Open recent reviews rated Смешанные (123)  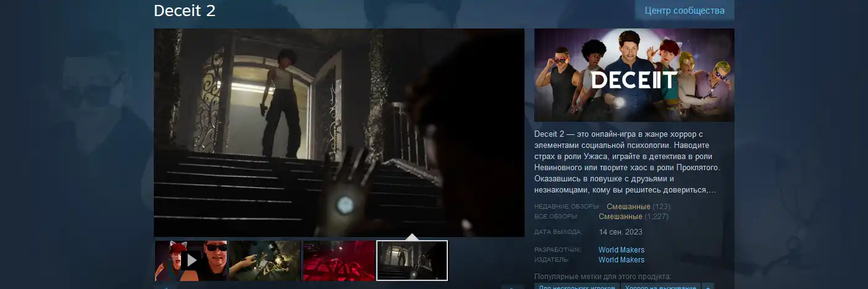[x=638, y=207]
